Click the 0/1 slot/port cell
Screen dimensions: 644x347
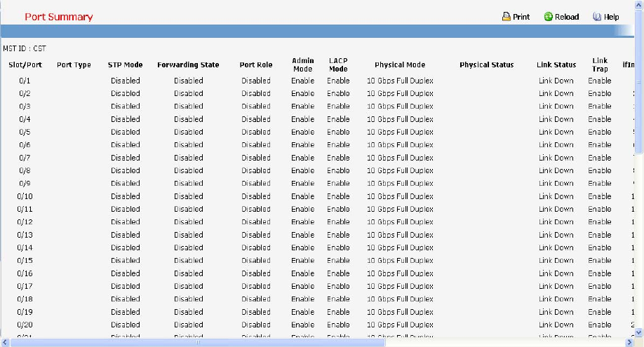25,81
